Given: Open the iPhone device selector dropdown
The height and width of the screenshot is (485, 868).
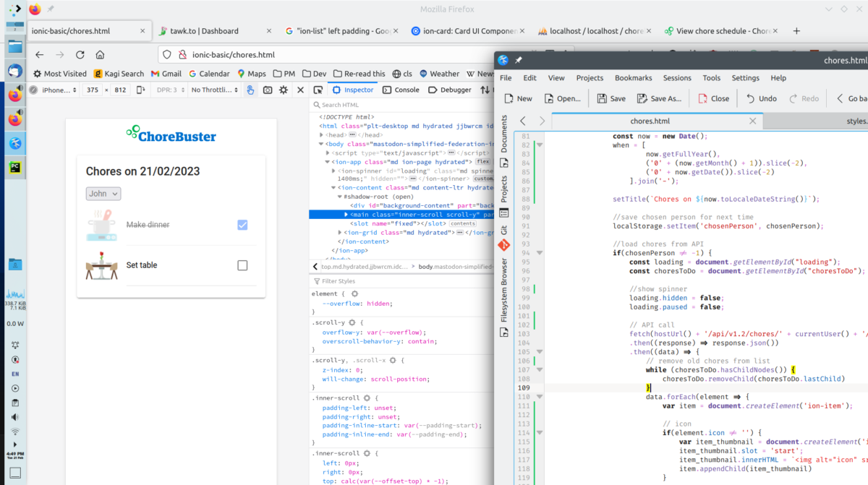Looking at the screenshot, I should 58,90.
